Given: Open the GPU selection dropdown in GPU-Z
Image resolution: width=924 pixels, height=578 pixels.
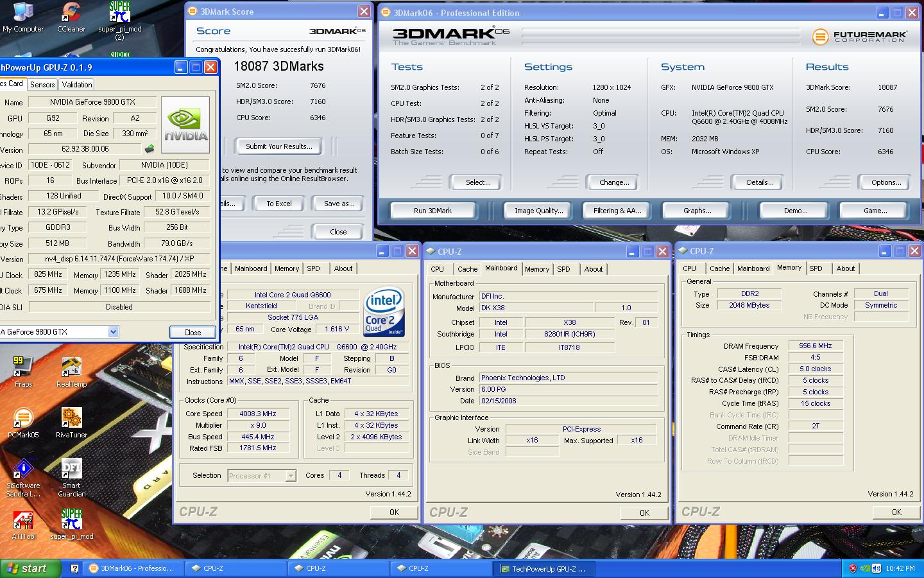Looking at the screenshot, I should tap(113, 332).
